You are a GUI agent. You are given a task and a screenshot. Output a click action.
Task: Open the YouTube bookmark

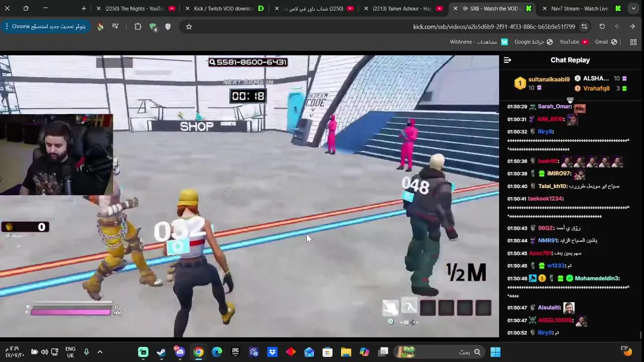point(574,42)
